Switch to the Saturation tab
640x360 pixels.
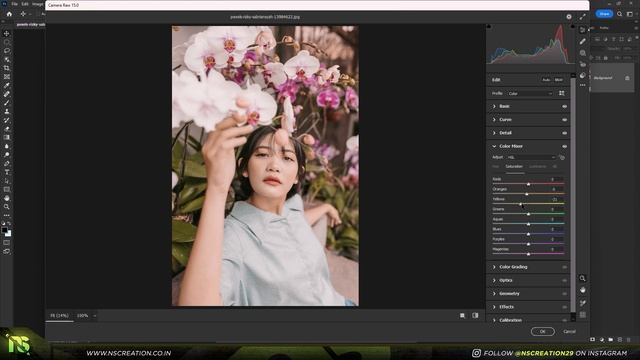pos(514,167)
